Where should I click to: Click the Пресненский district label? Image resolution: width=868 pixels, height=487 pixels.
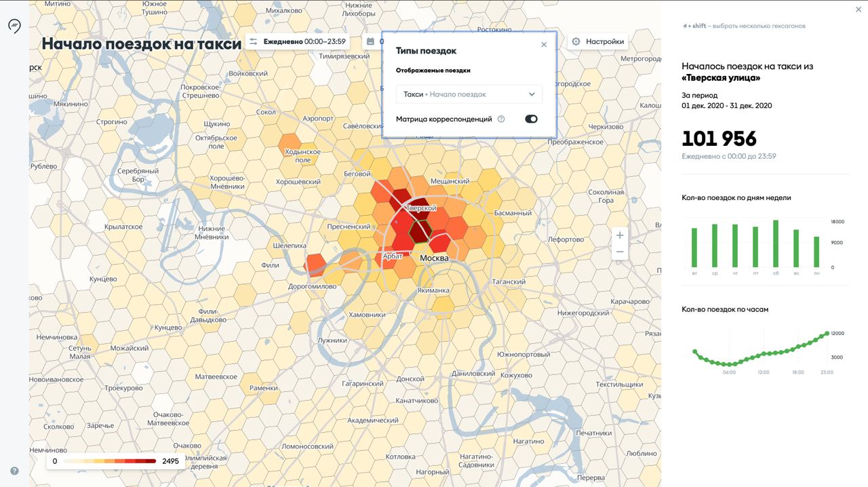coord(349,227)
